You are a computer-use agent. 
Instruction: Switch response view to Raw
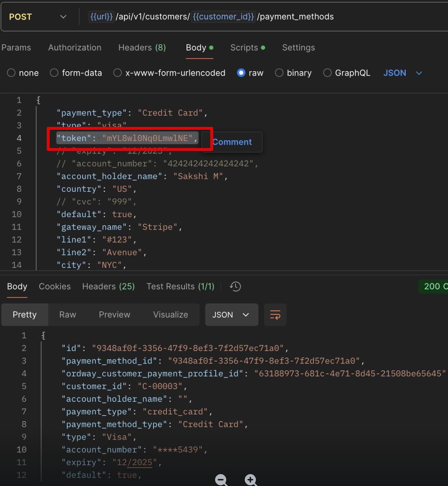click(67, 315)
